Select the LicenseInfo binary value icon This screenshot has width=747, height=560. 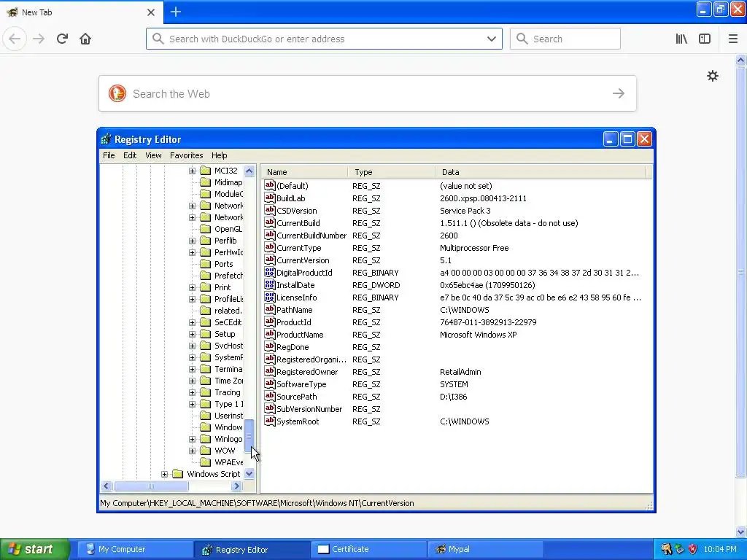click(270, 297)
